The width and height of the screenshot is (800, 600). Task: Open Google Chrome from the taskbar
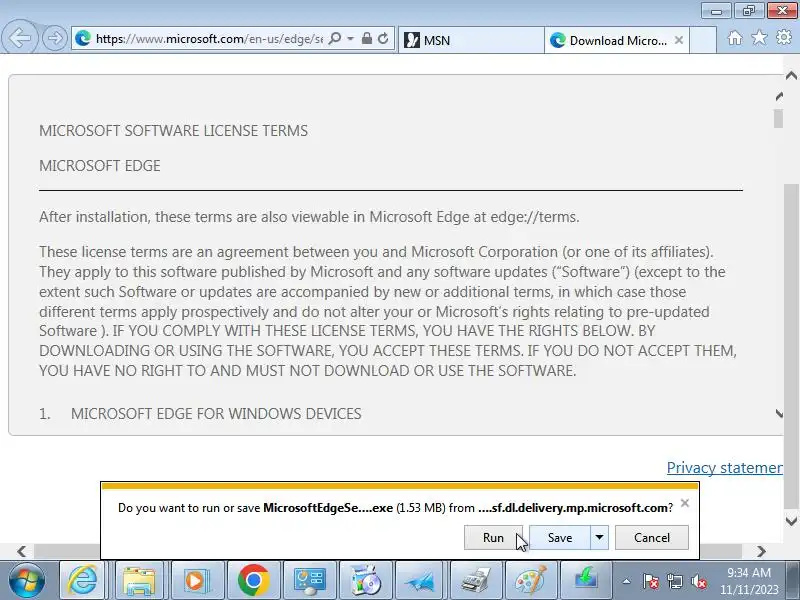[x=253, y=581]
